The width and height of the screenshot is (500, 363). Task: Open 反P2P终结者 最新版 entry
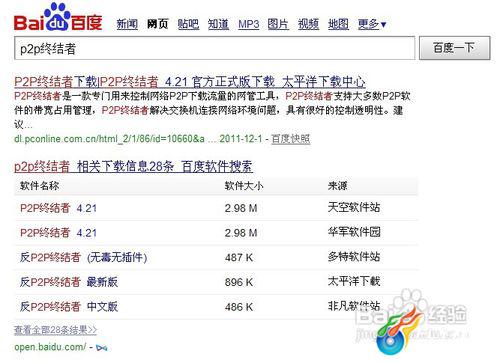pyautogui.click(x=69, y=282)
